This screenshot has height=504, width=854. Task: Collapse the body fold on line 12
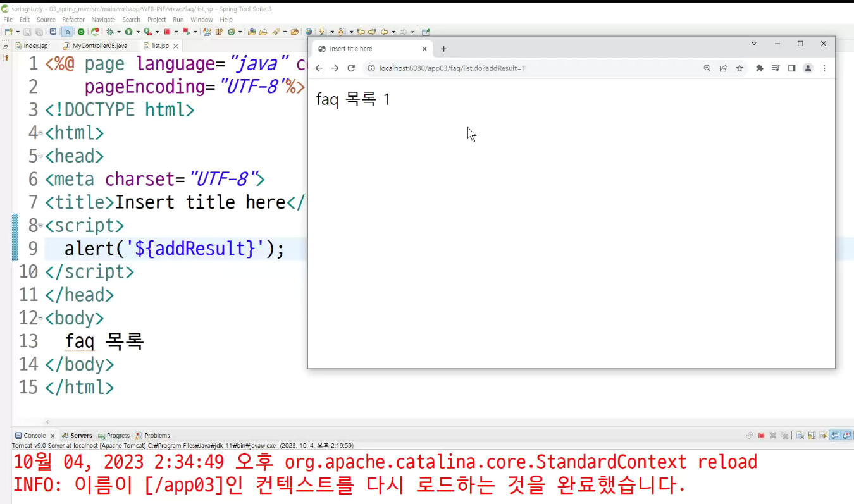click(40, 317)
